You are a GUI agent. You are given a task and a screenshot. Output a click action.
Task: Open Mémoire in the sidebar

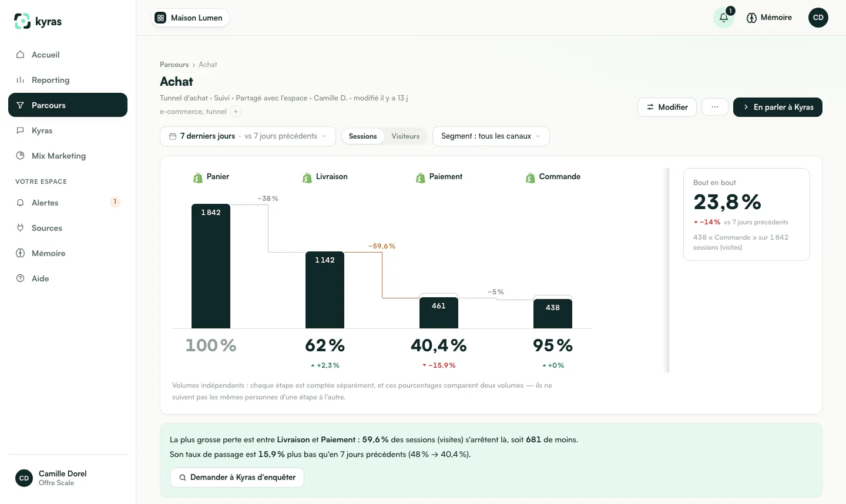pos(68,253)
